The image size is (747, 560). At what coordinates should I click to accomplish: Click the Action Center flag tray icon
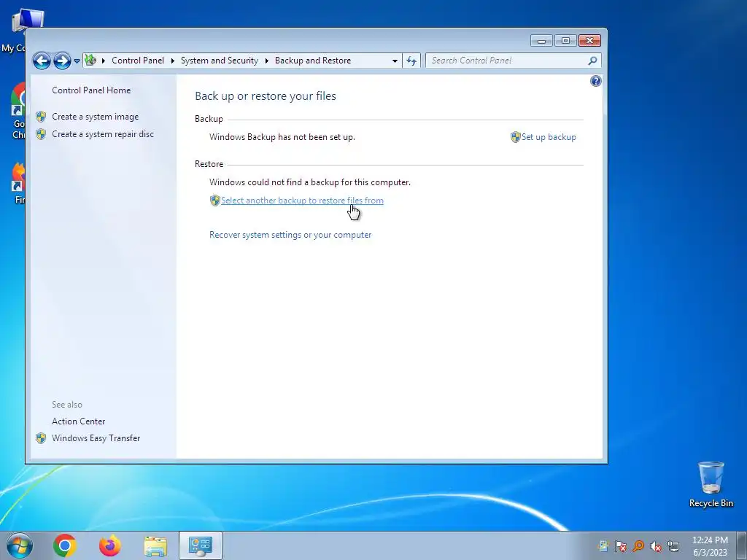[x=620, y=546]
